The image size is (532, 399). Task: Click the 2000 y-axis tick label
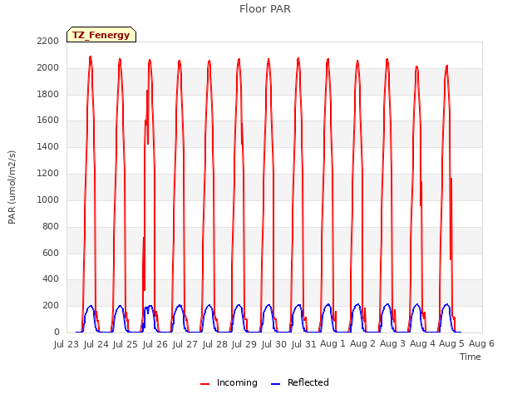point(48,68)
